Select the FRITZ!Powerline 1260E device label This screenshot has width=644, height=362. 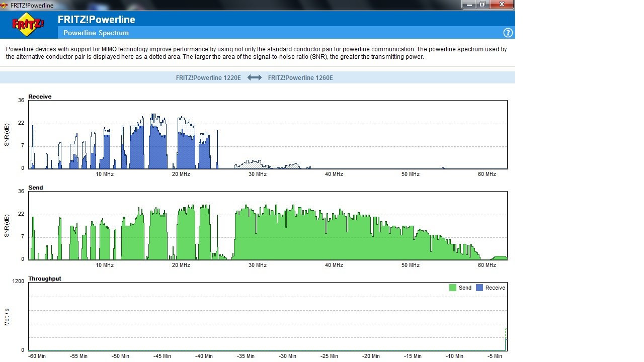(300, 78)
